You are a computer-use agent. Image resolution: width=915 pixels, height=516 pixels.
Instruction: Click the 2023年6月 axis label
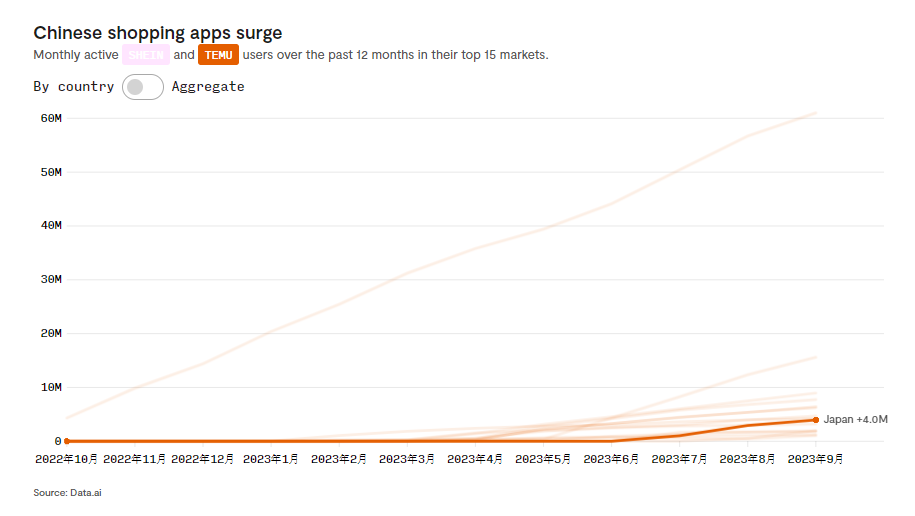click(611, 459)
